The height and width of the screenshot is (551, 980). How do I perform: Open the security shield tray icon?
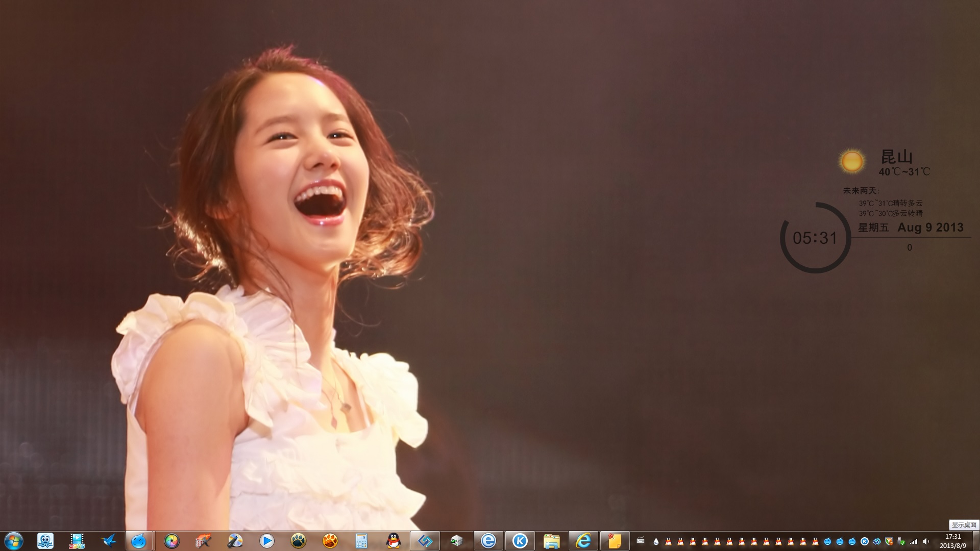tap(889, 541)
